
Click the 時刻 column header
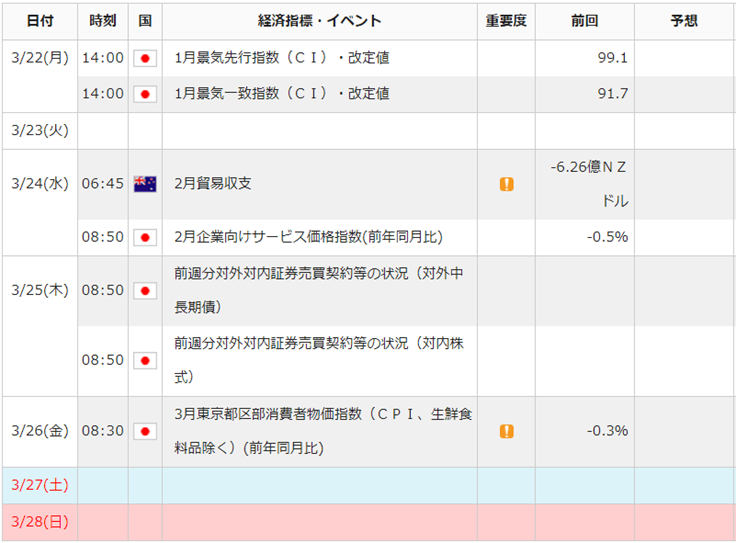pos(103,21)
